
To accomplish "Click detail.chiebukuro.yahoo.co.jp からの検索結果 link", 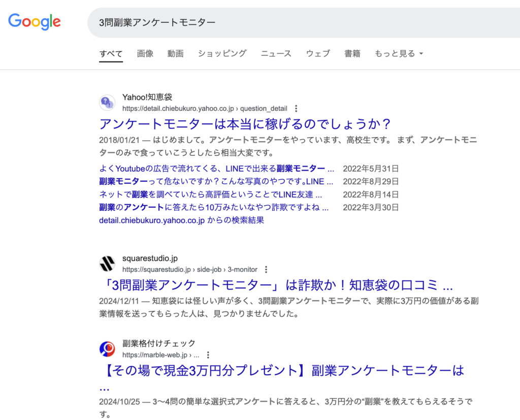I will 181,220.
